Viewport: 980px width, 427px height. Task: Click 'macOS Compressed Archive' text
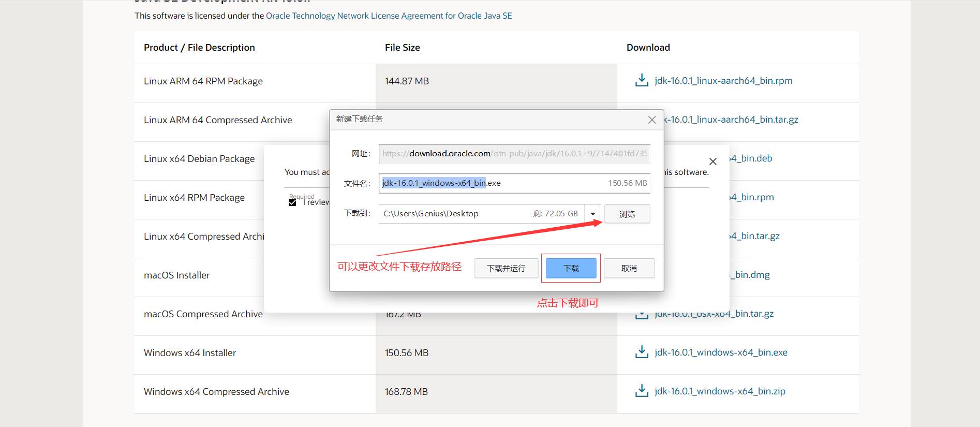click(203, 314)
